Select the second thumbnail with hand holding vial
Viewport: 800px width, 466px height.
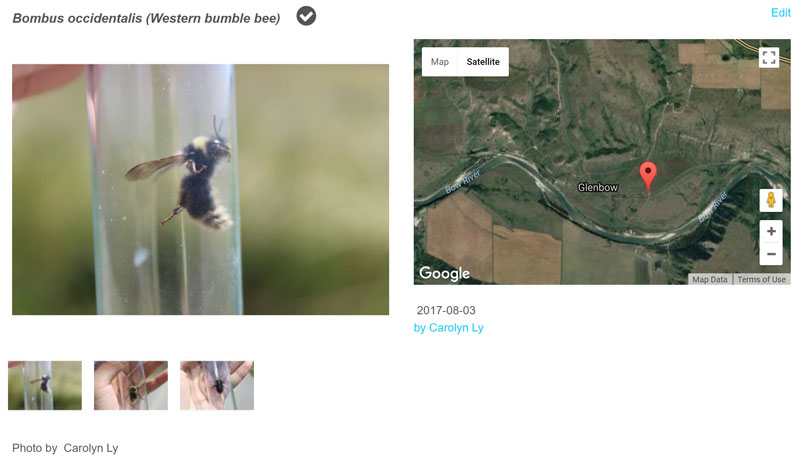pyautogui.click(x=131, y=385)
